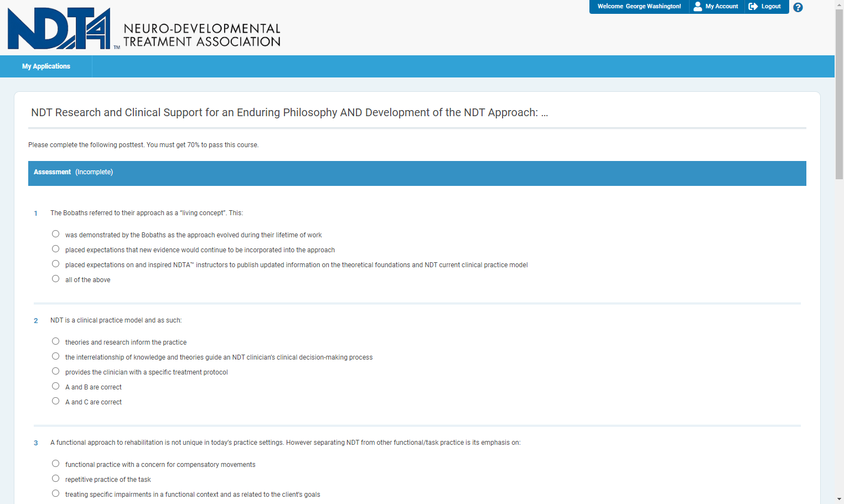This screenshot has height=504, width=844.
Task: Click question 1 text about 'living concept'
Action: (x=147, y=213)
